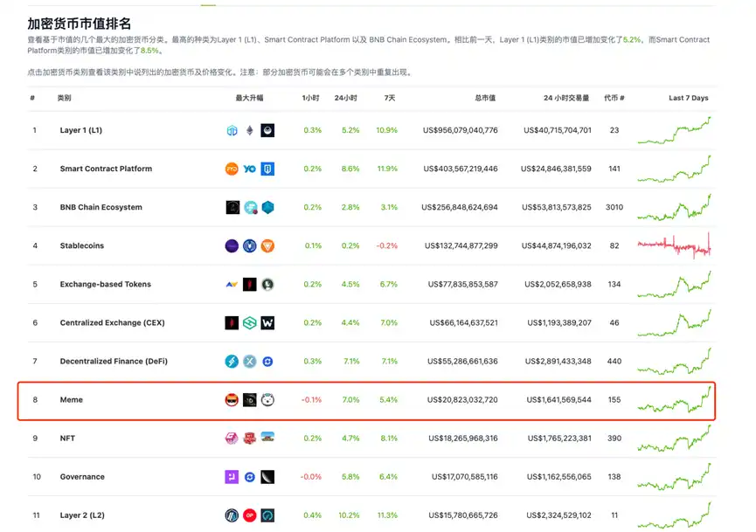Click the blue YO coin icon
This screenshot has width=756, height=532.
coord(249,169)
